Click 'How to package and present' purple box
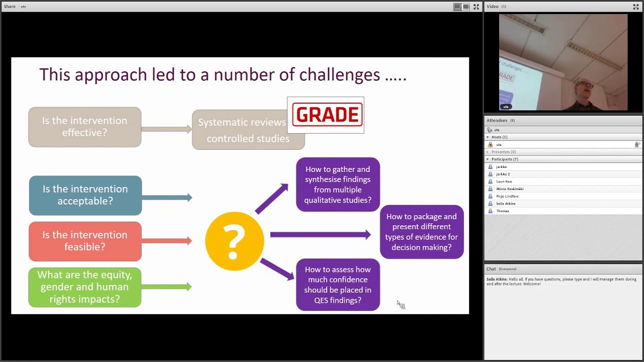 point(422,232)
